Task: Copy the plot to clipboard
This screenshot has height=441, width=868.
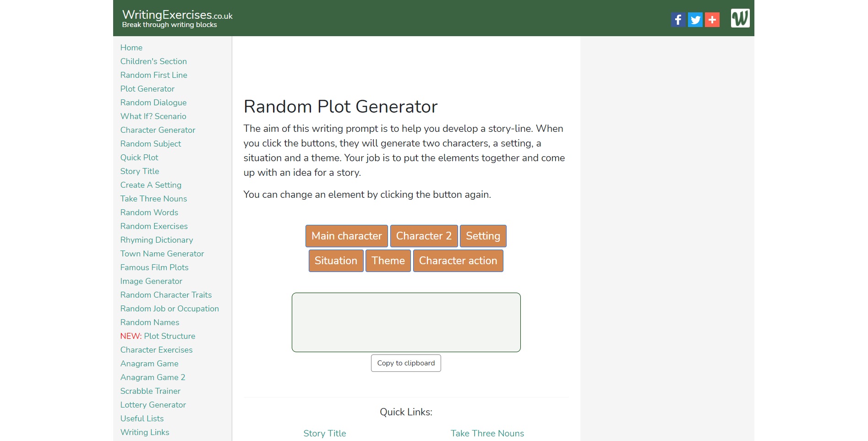Action: click(x=406, y=363)
